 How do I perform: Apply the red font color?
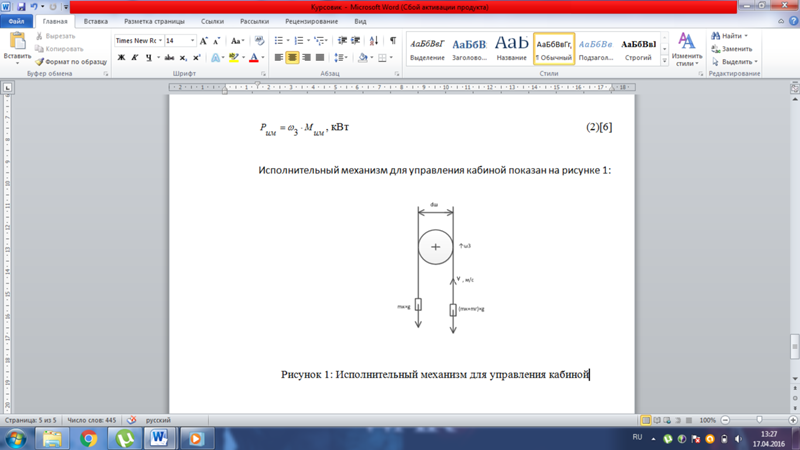coord(254,58)
